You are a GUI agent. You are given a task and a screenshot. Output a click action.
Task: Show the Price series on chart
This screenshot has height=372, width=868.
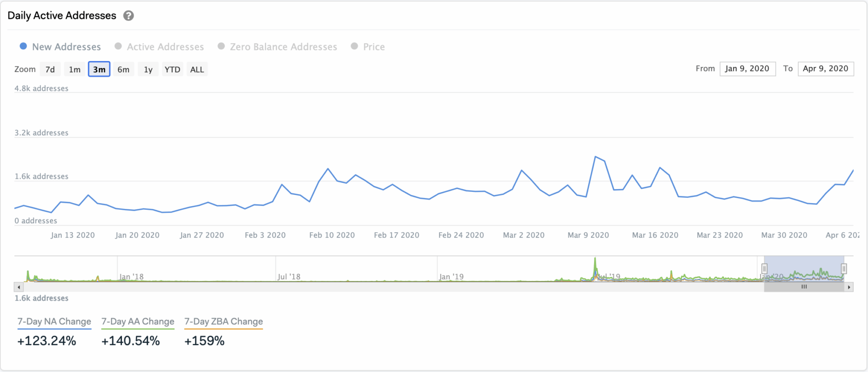[x=368, y=47]
